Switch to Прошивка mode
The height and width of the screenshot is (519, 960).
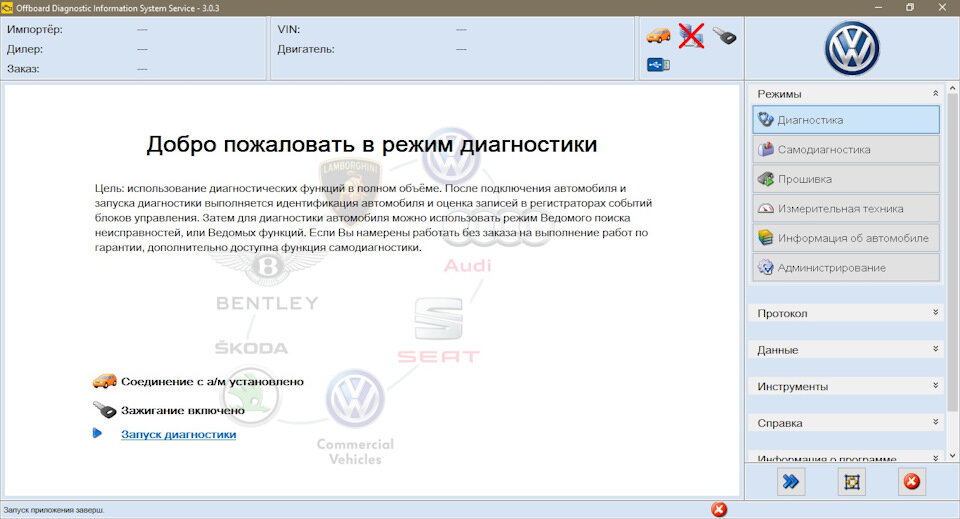coord(846,179)
